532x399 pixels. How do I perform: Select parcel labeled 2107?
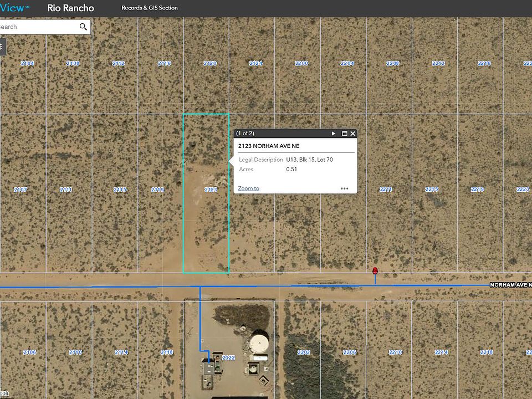[x=21, y=190]
